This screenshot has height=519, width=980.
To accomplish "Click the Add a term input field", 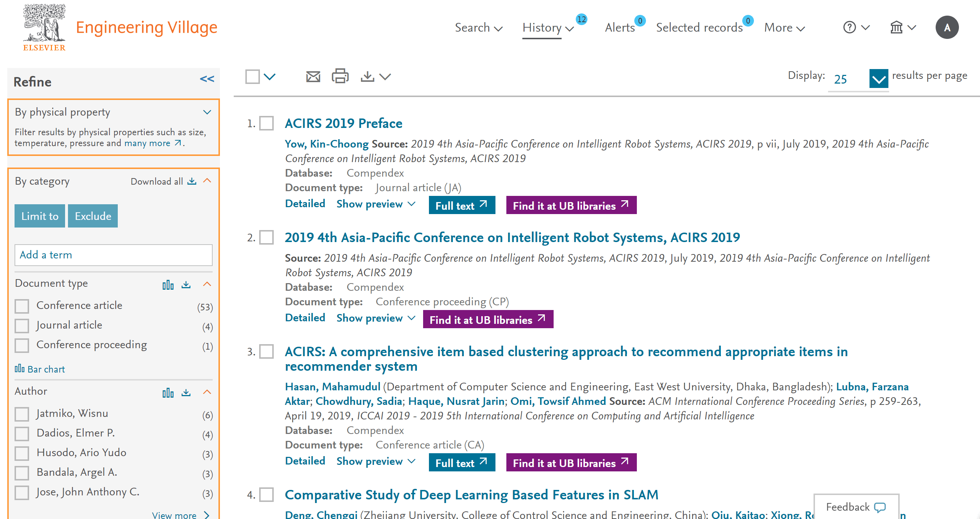I will tap(113, 255).
